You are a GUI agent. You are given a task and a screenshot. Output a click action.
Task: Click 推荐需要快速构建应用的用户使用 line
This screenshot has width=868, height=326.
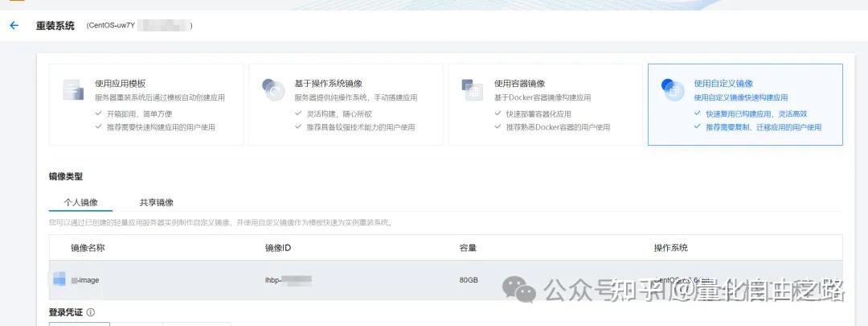point(161,127)
